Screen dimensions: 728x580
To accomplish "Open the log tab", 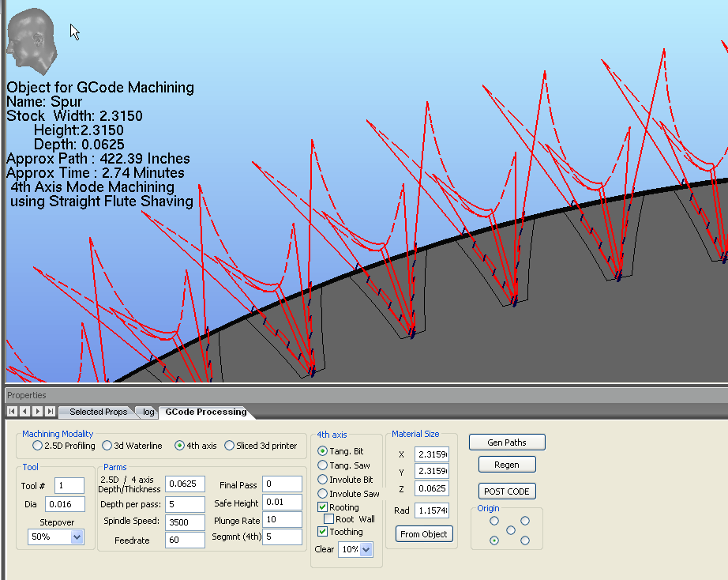I will point(148,412).
